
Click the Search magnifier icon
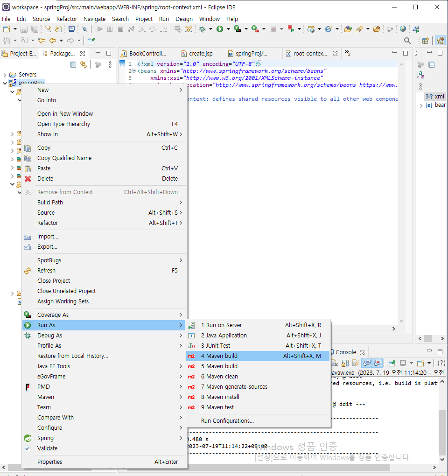click(407, 41)
